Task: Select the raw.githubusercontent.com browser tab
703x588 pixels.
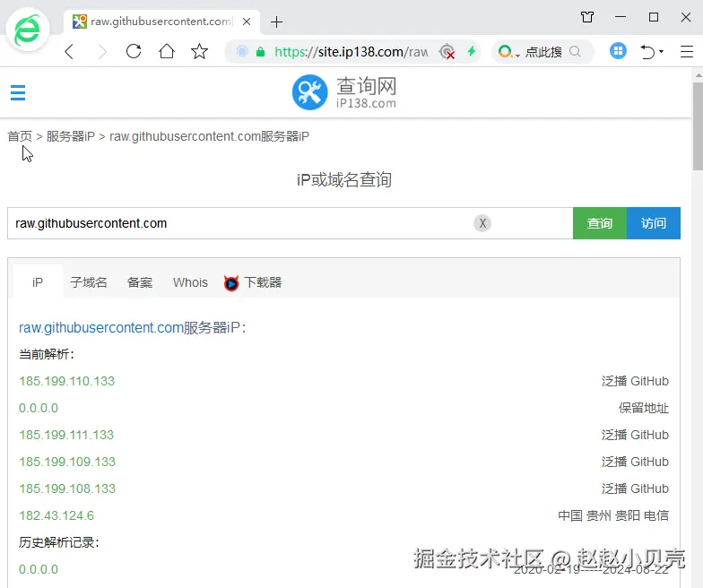Action: [161, 22]
